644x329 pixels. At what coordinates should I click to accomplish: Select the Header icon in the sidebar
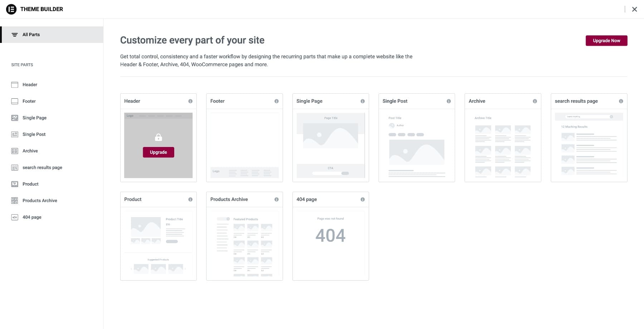tap(15, 84)
